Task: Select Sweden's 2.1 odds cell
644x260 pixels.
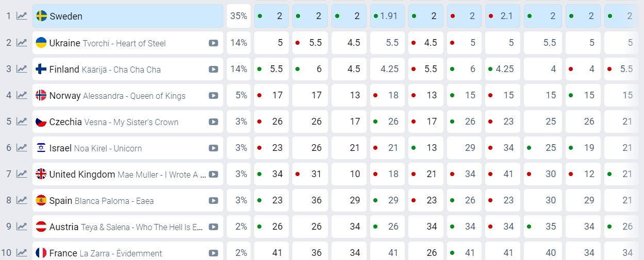Action: pyautogui.click(x=503, y=16)
